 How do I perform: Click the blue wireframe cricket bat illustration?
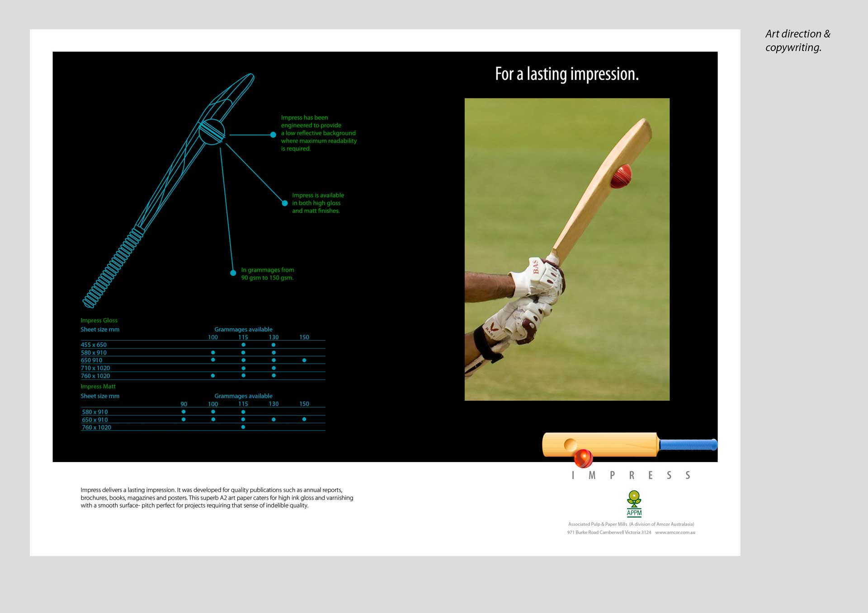pyautogui.click(x=168, y=191)
